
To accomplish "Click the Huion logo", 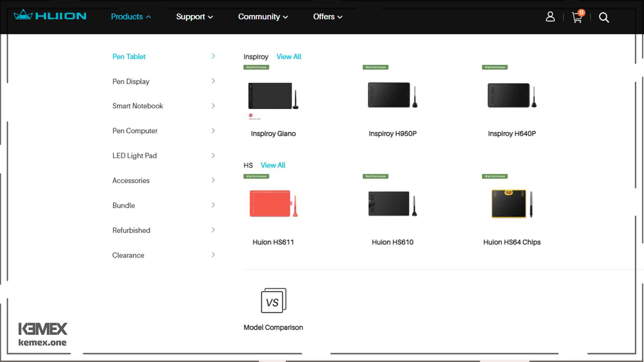I will [x=50, y=15].
